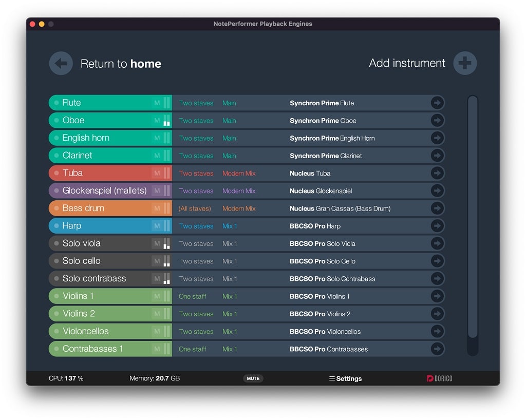Open Contrabasses 1 row arrow button
The height and width of the screenshot is (420, 526).
click(437, 349)
